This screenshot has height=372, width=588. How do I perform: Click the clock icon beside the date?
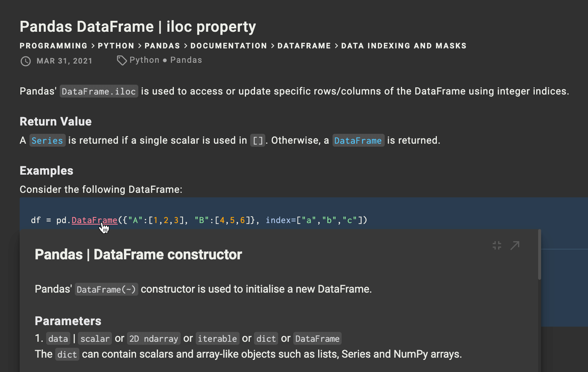tap(25, 61)
